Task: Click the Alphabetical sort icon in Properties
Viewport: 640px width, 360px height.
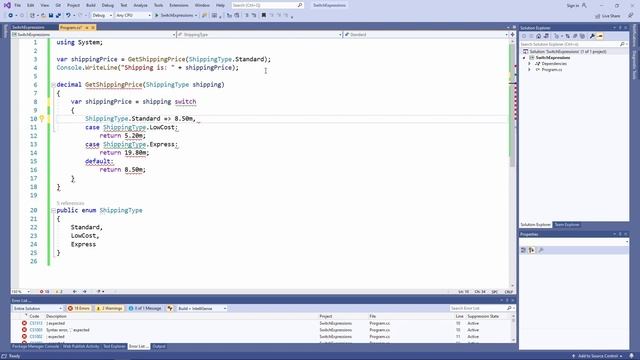Action: coord(532,250)
